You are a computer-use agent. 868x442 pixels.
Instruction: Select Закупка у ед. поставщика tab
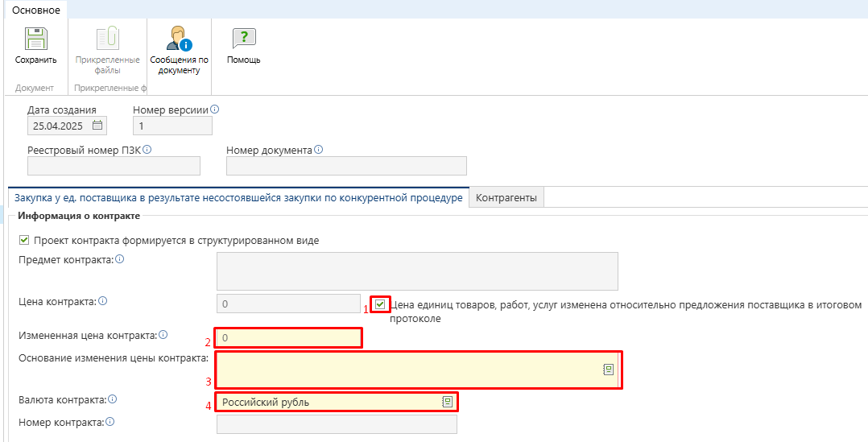coord(238,197)
